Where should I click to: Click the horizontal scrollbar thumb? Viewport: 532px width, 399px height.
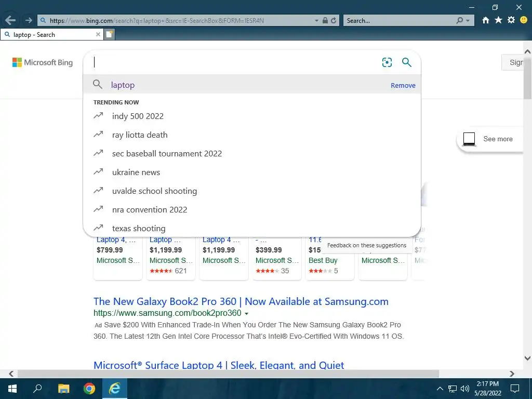(x=228, y=374)
